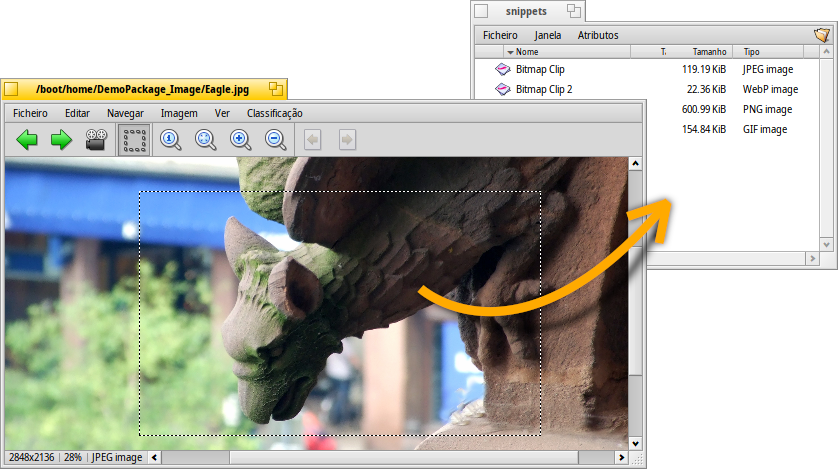Click the image's horizontal scrollbar track
Screen dimensions: 838x469
(400, 458)
